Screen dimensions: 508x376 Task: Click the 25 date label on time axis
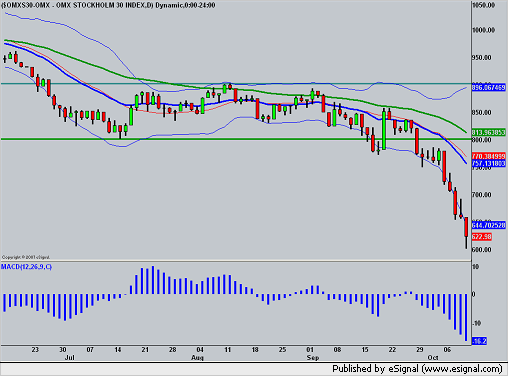pos(282,350)
